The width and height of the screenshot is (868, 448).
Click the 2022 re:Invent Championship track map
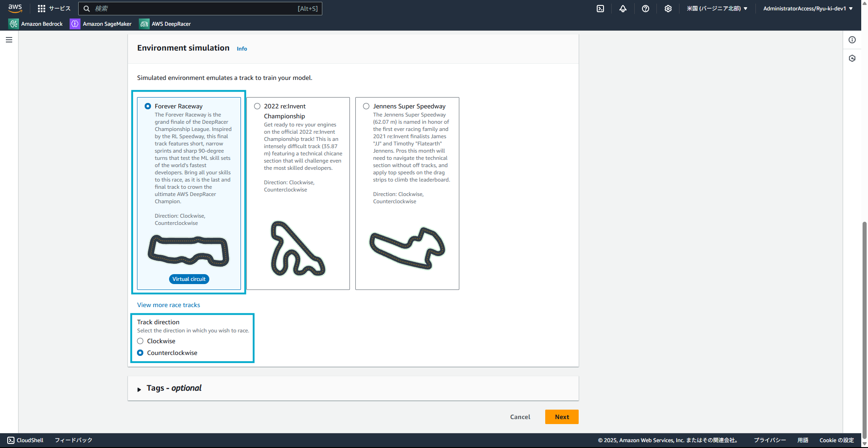297,248
